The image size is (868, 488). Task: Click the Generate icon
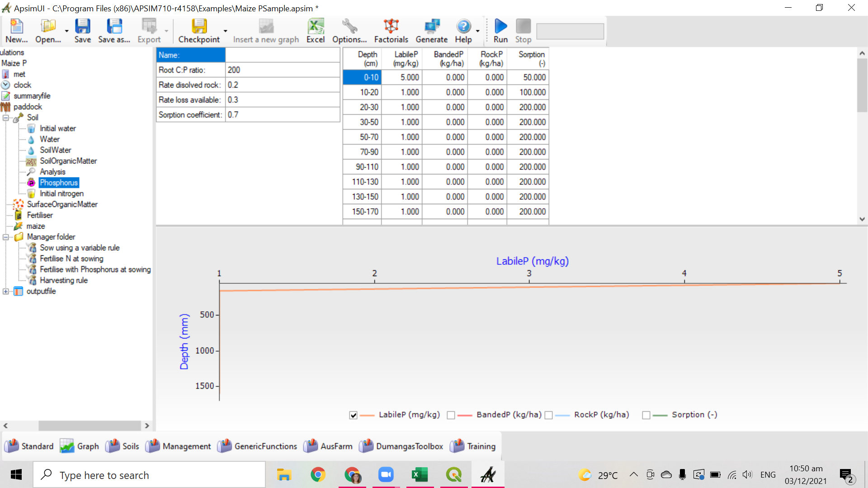(431, 30)
